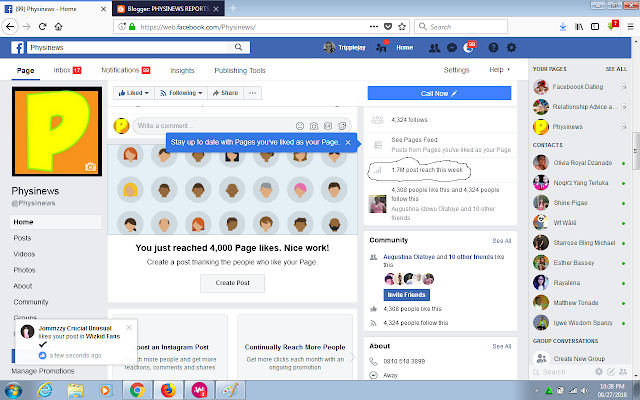Screen dimensions: 640x400
Task: Open Facebook Dating page in Your Pages
Action: click(580, 87)
